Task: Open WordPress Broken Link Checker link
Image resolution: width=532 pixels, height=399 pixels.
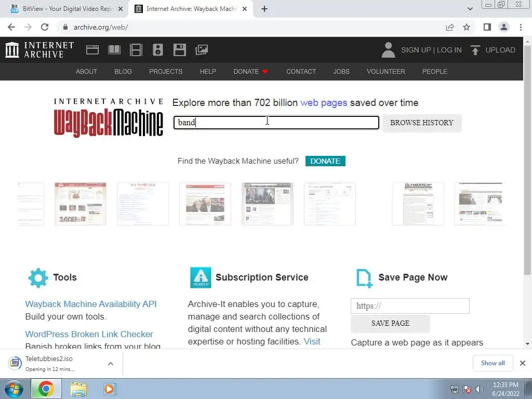Action: (x=89, y=334)
